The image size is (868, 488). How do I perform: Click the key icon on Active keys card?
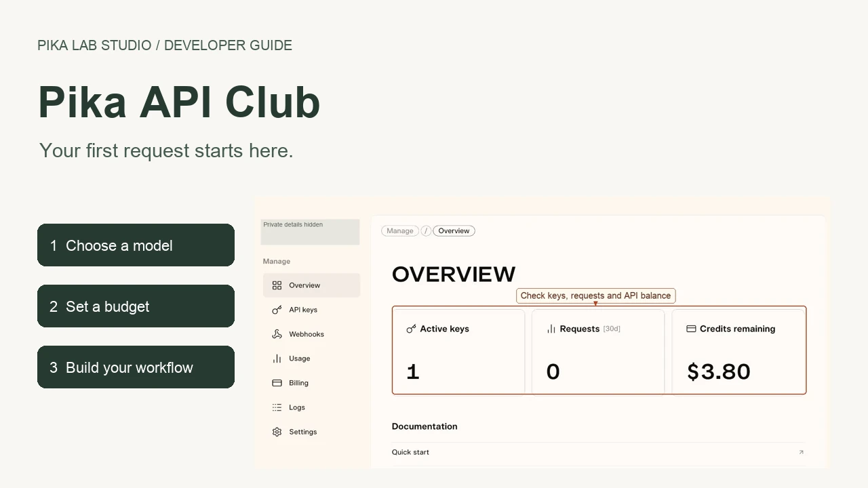tap(411, 329)
